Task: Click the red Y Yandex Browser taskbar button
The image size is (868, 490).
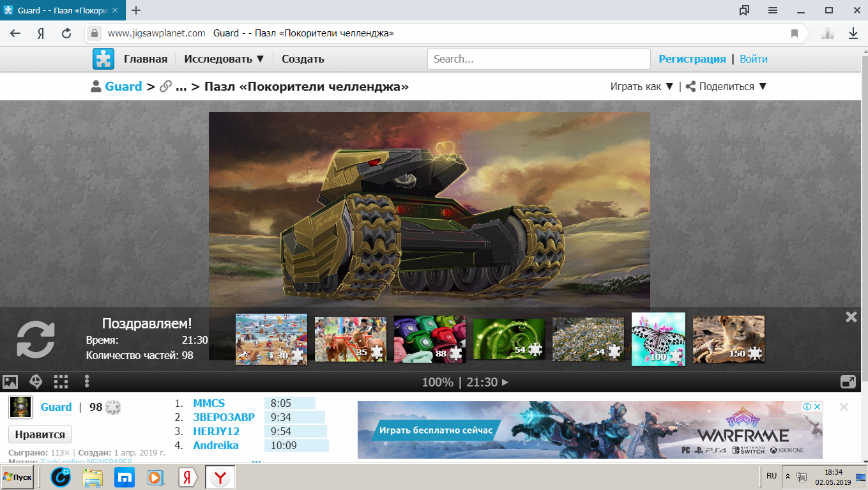Action: click(x=220, y=477)
